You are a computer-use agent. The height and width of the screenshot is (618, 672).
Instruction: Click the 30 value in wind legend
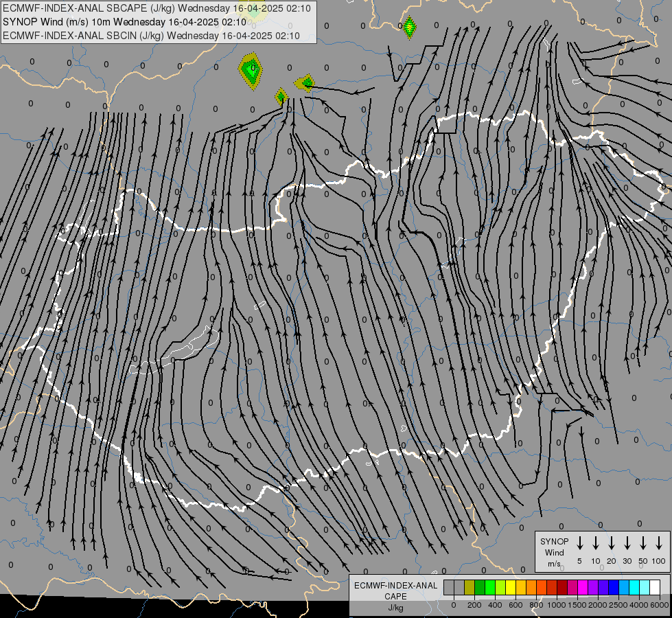pyautogui.click(x=627, y=561)
